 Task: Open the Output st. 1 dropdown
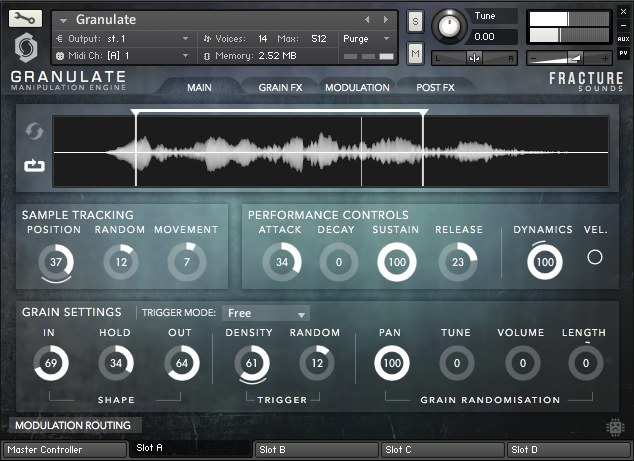pos(123,39)
